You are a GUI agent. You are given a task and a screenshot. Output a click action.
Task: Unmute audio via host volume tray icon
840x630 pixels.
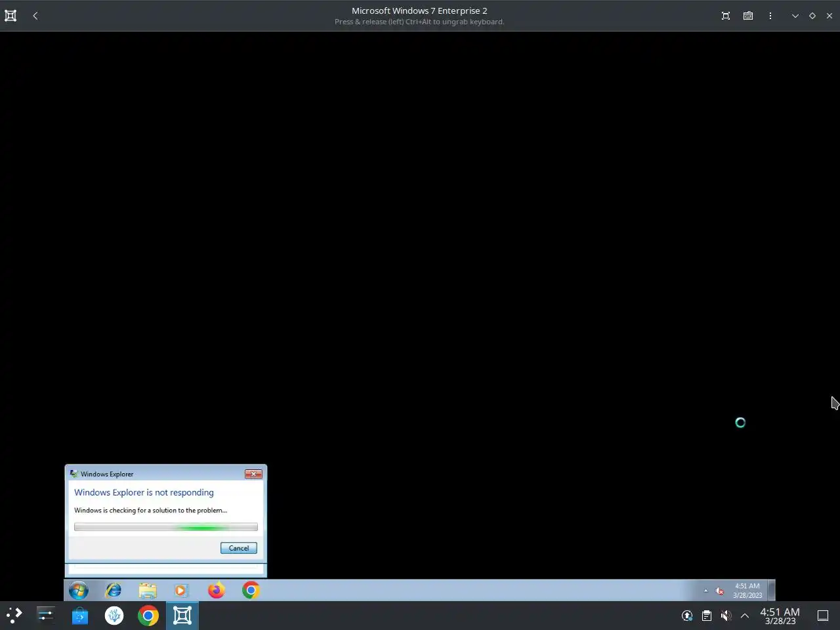(x=726, y=616)
